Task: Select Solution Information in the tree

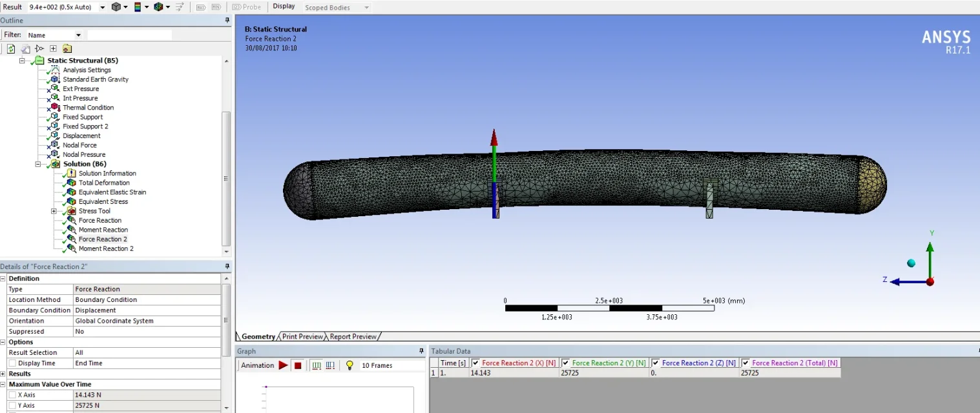Action: click(107, 174)
